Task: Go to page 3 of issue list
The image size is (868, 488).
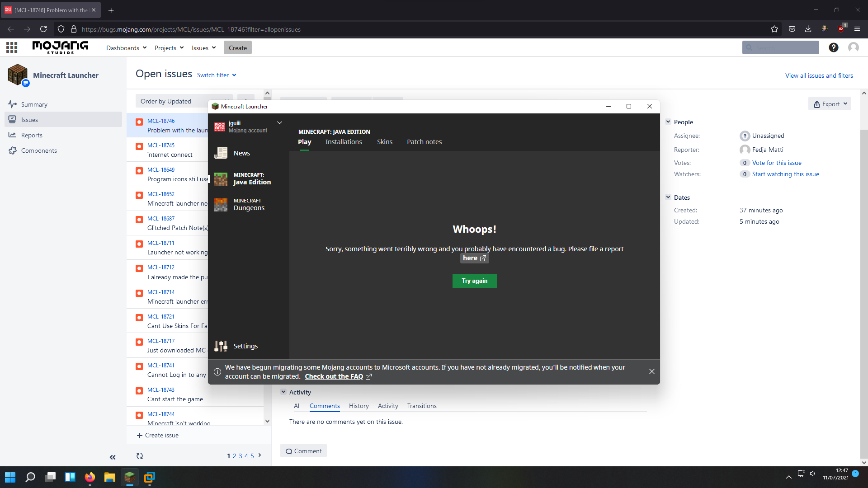Action: pos(240,456)
